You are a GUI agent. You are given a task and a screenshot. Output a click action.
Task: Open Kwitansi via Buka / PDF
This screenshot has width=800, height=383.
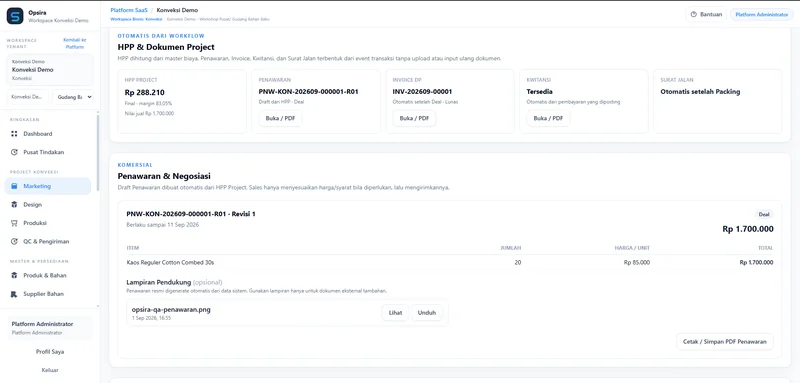(548, 118)
